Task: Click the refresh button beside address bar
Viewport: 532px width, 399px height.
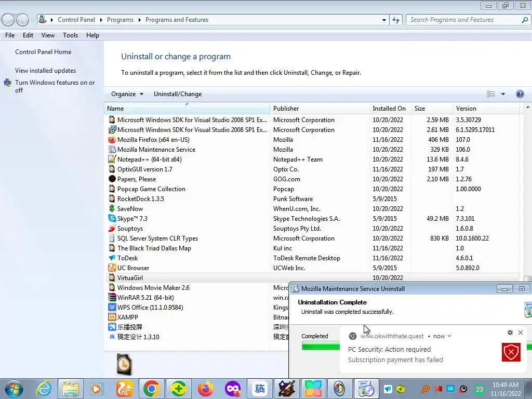Action: coord(395,20)
